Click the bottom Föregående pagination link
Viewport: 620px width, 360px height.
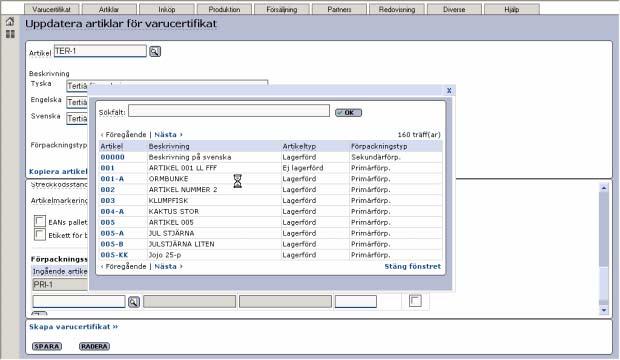(124, 266)
